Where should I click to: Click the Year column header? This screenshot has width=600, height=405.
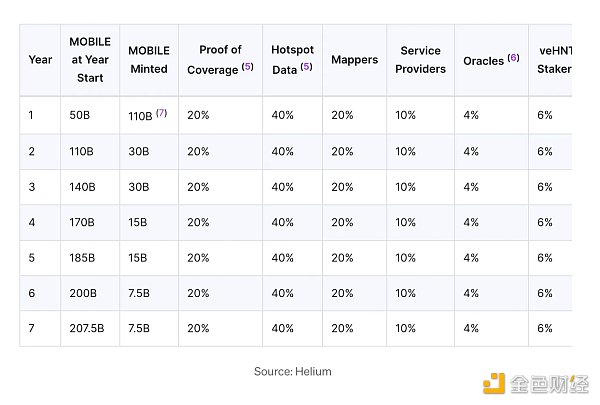[x=40, y=60]
